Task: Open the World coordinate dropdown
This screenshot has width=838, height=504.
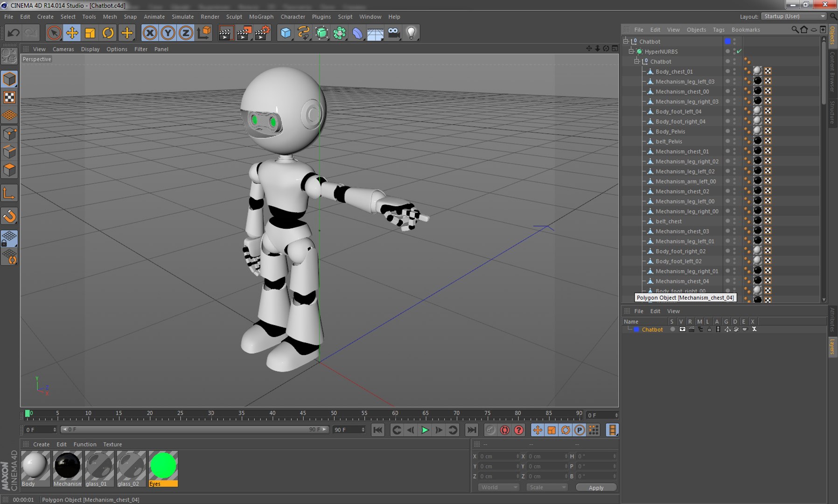Action: 499,487
